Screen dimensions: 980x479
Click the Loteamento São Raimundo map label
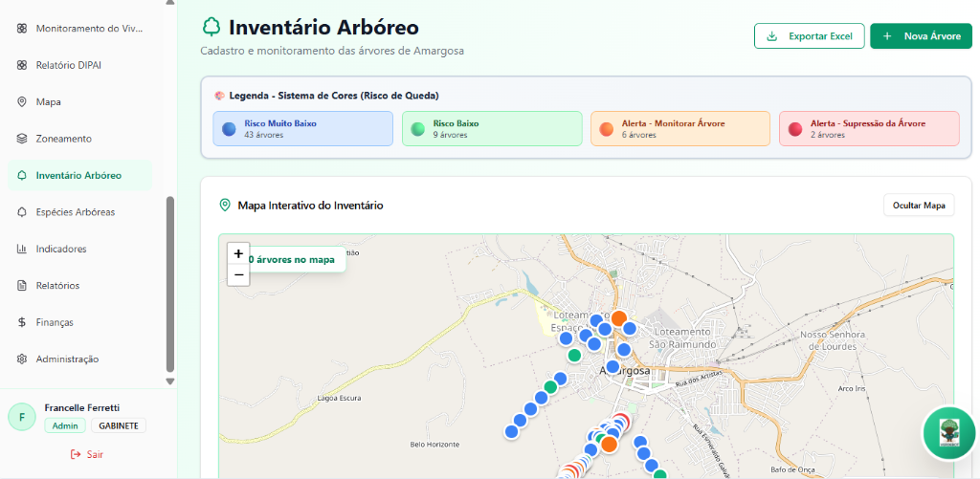click(x=680, y=337)
